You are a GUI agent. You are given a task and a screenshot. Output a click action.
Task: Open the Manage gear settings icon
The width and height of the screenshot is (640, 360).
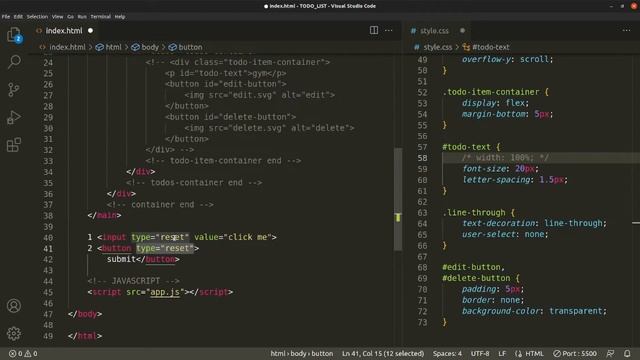pos(14,333)
